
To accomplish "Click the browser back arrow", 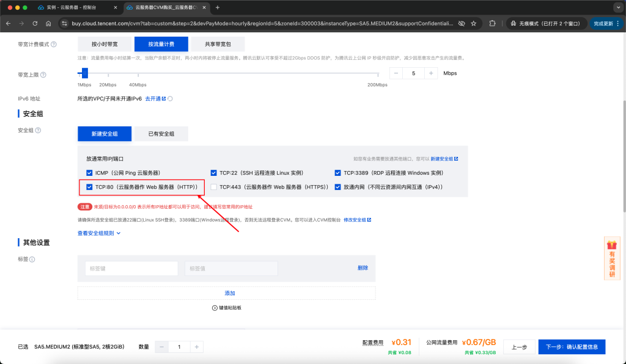I will (x=7, y=23).
